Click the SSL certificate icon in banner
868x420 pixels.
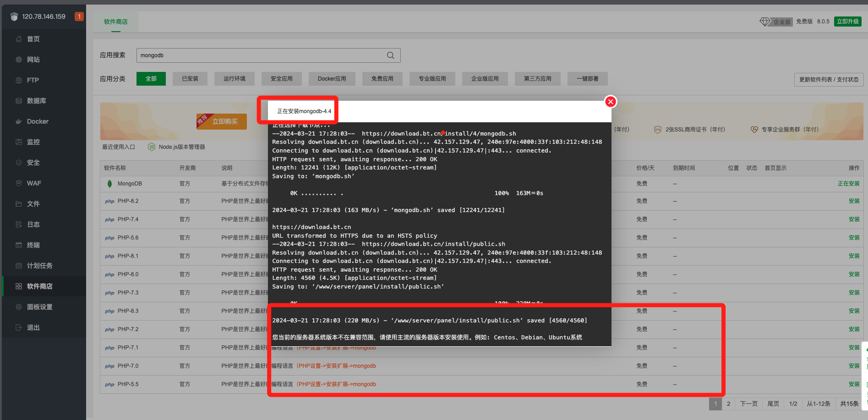click(x=658, y=130)
